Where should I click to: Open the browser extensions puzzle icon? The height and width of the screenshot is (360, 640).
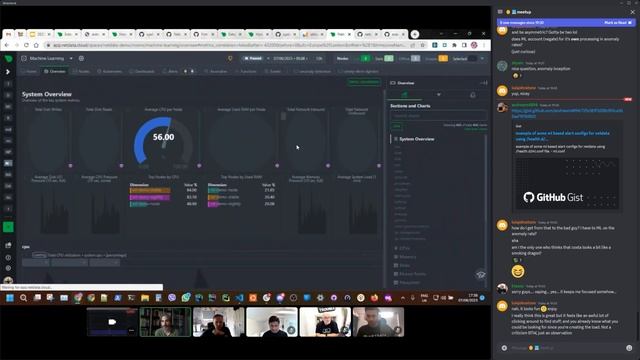pyautogui.click(x=454, y=45)
